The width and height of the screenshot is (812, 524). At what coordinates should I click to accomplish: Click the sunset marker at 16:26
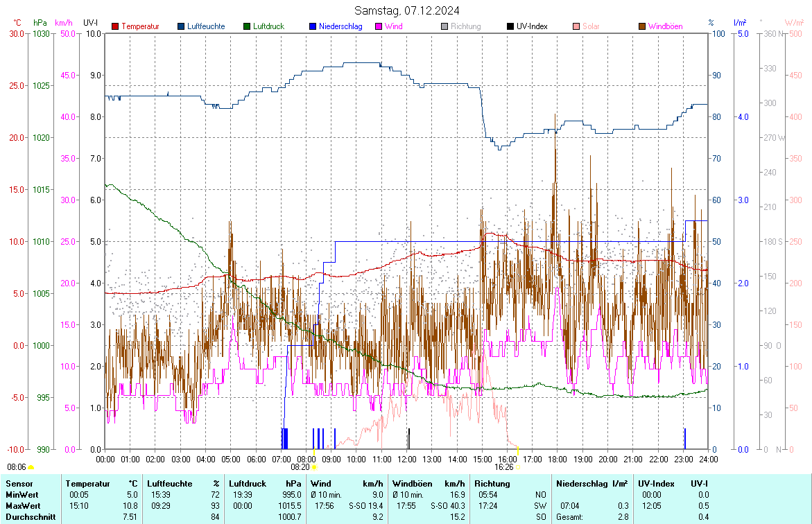click(517, 467)
